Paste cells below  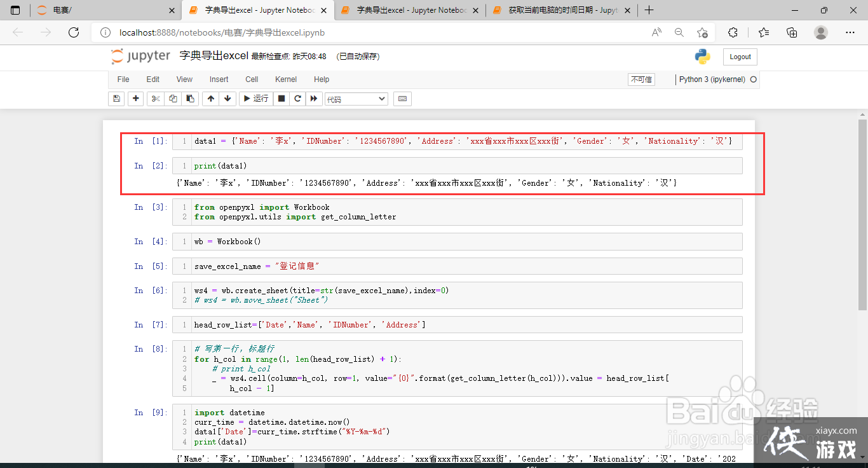point(189,99)
